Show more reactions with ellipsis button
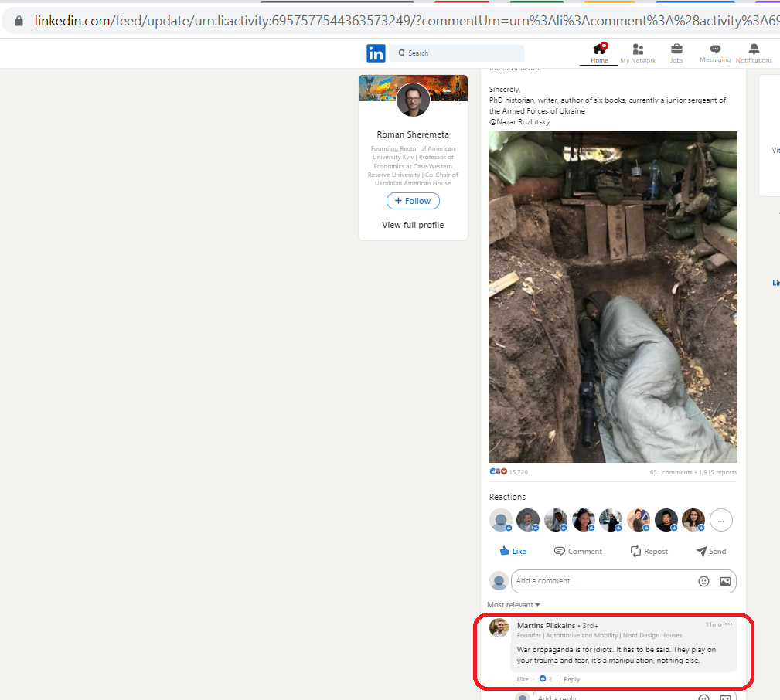780x700 pixels. point(720,521)
